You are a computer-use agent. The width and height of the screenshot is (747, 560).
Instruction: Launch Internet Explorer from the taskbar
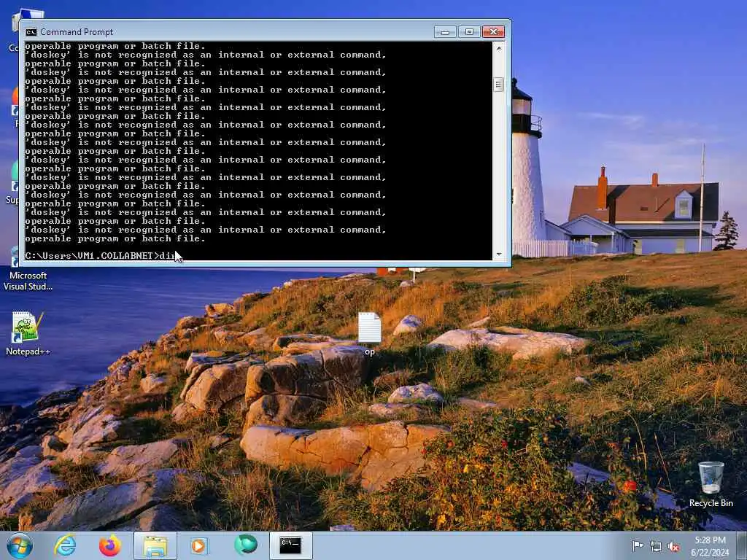65,545
